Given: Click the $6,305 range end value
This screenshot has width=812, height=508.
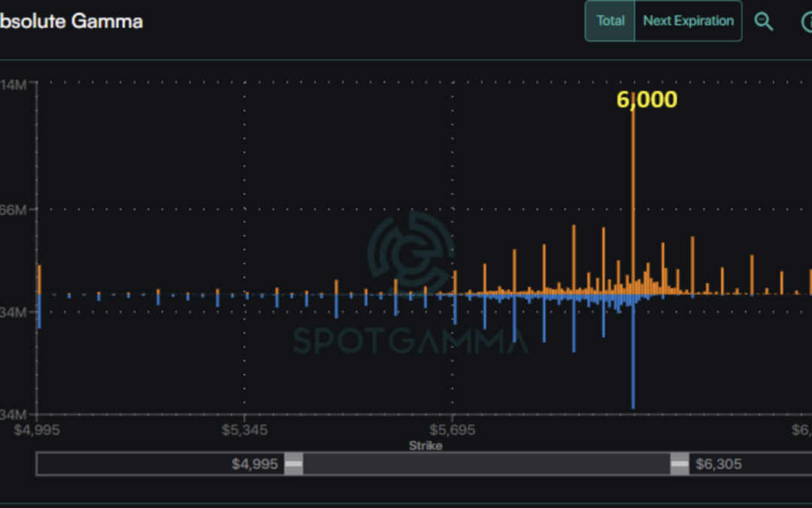Looking at the screenshot, I should point(718,464).
